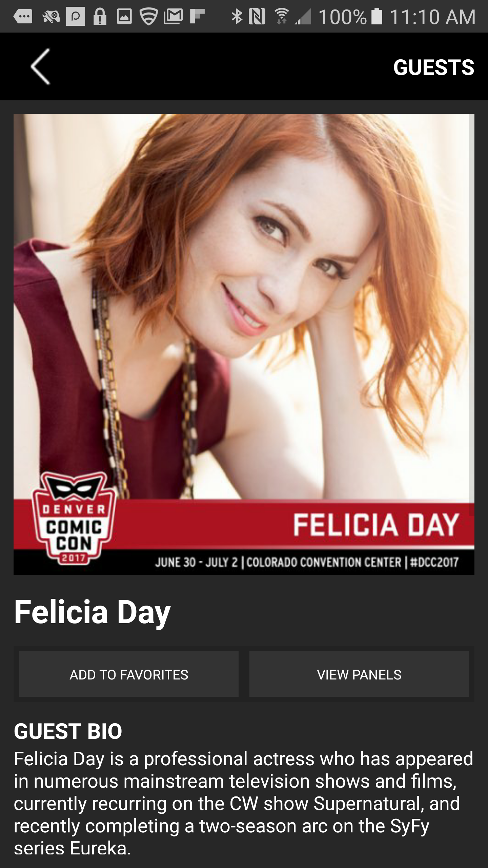Screen dimensions: 488x868
Task: Tap the #DCC2017 event date strip
Action: pos(307,562)
